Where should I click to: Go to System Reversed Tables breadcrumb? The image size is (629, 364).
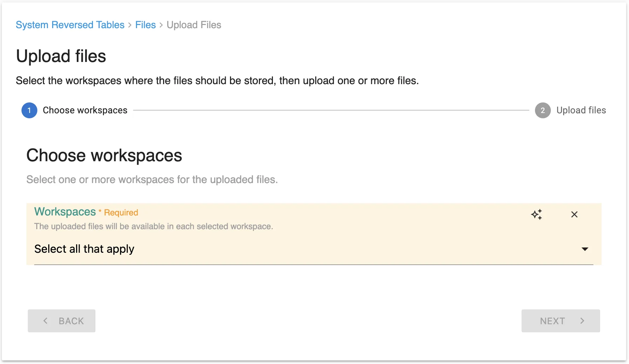click(70, 25)
